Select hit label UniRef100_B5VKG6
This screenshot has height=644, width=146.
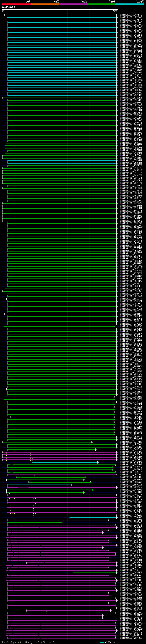pos(131,517)
